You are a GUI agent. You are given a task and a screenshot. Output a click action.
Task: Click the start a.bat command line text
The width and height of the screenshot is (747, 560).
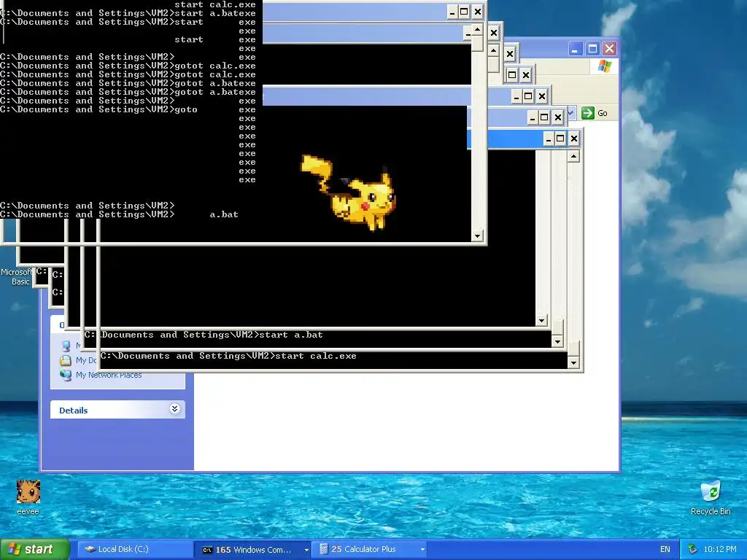tap(290, 335)
